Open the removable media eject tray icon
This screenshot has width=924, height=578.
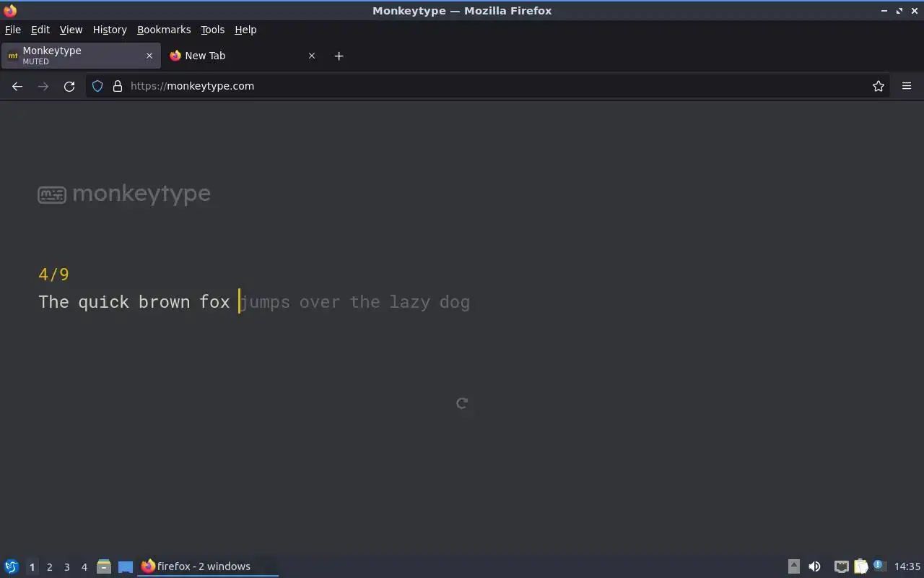[793, 566]
